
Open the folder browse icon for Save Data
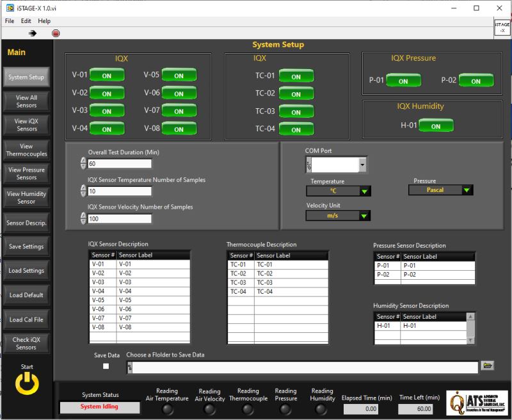tap(487, 366)
